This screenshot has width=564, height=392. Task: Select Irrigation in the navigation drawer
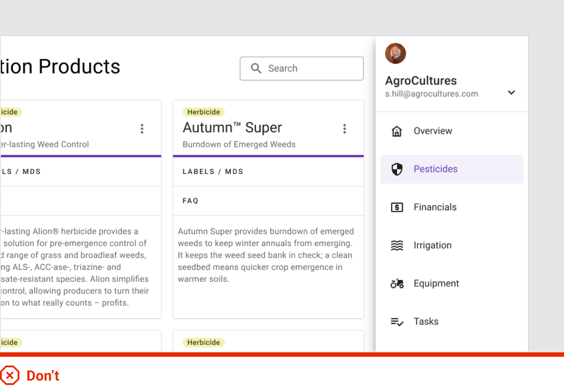(432, 245)
